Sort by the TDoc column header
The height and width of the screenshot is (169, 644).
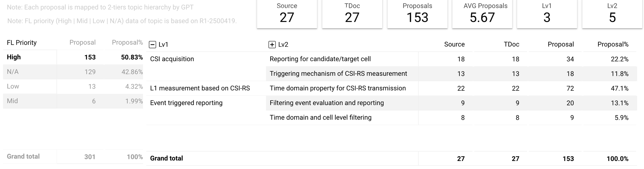tap(512, 44)
